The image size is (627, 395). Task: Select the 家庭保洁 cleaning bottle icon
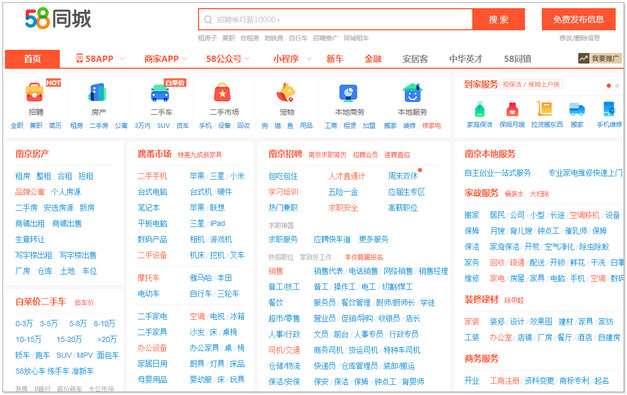click(x=479, y=109)
